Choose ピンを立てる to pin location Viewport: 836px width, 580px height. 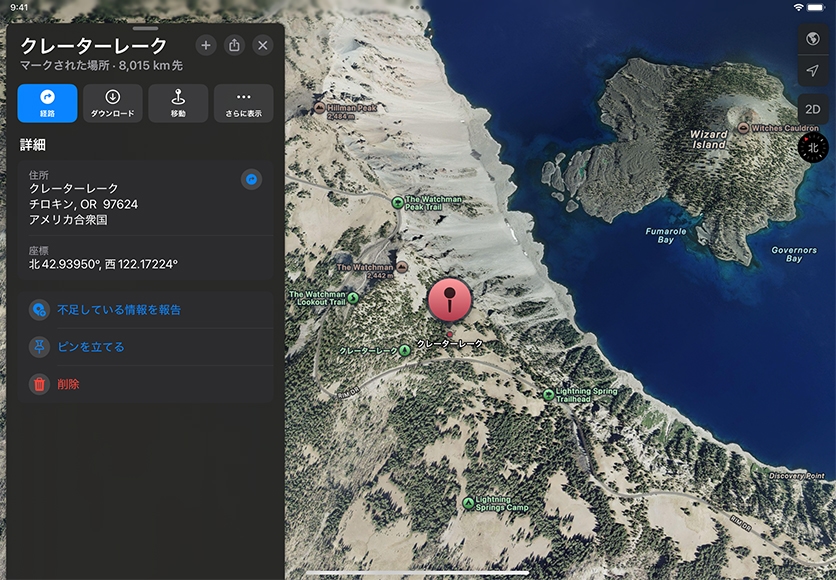coord(91,347)
